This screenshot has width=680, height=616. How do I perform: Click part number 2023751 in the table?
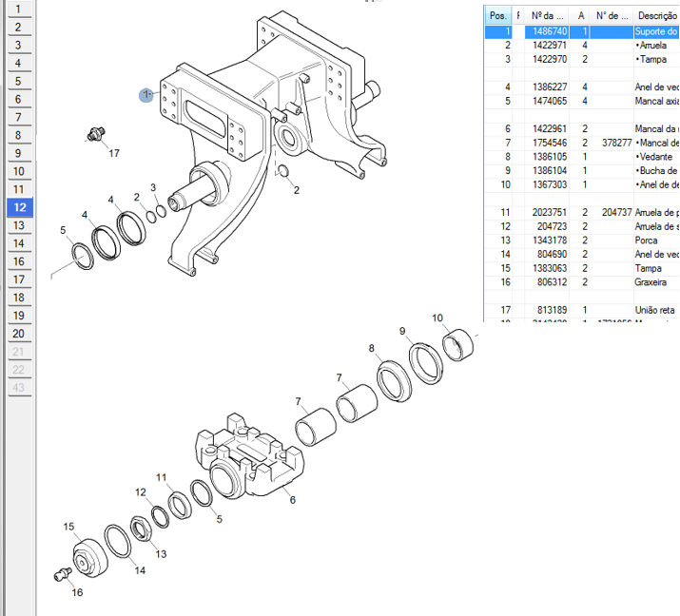pos(550,212)
